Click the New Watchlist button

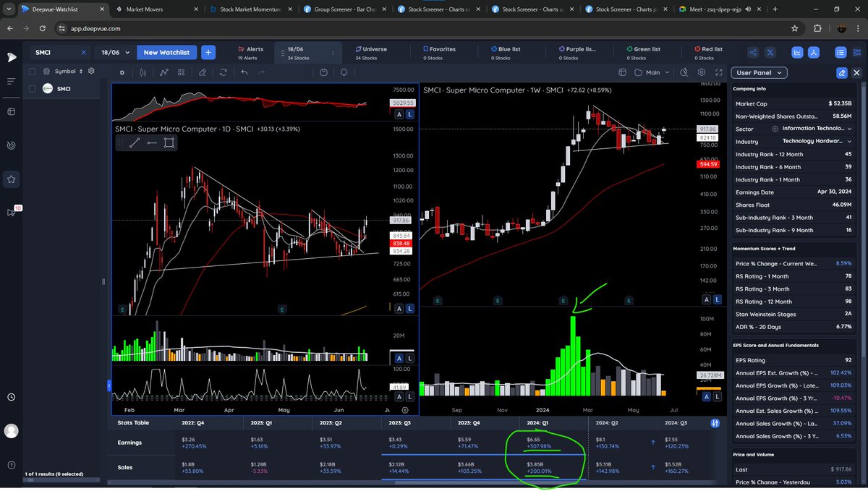pos(166,53)
